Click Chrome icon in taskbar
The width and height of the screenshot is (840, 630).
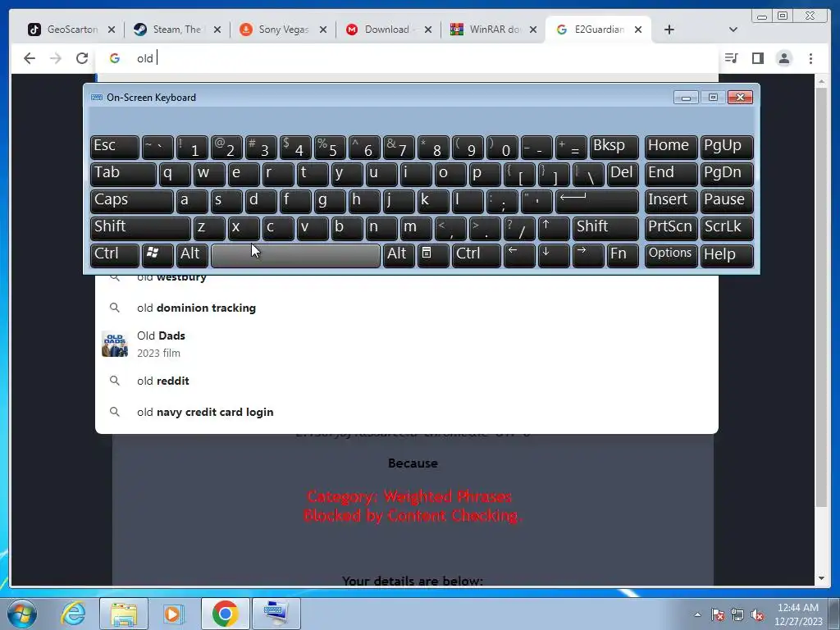click(225, 614)
